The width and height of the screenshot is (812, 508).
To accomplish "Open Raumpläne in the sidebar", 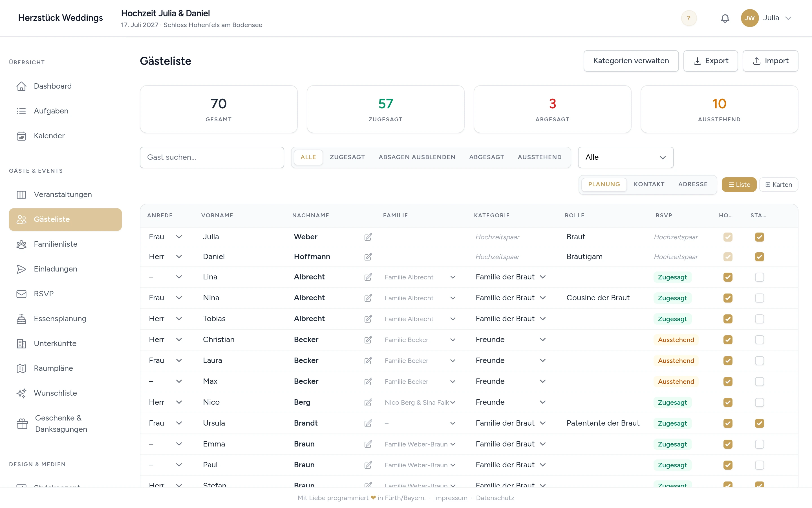I will [65, 369].
